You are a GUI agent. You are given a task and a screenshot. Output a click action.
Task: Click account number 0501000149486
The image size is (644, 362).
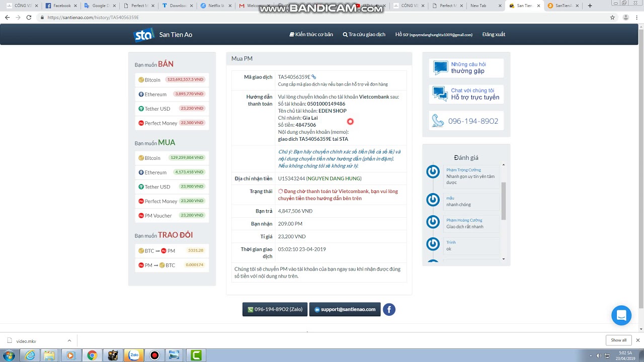(x=326, y=104)
